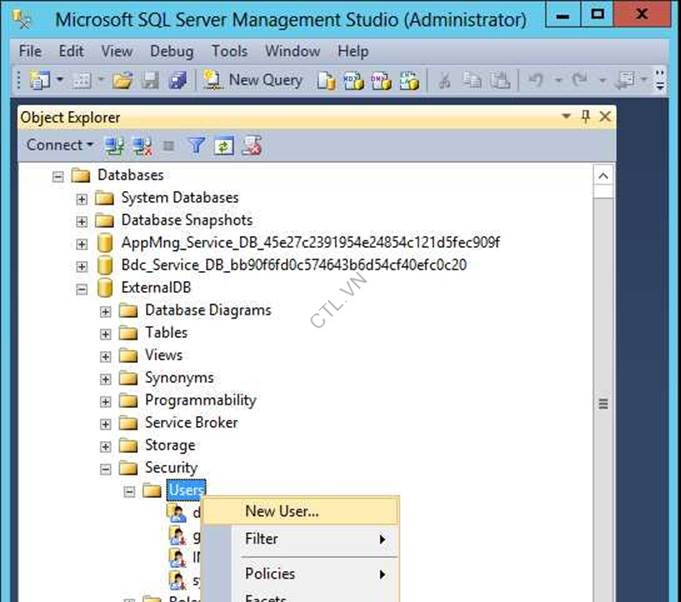Select the Storage folder

170,446
